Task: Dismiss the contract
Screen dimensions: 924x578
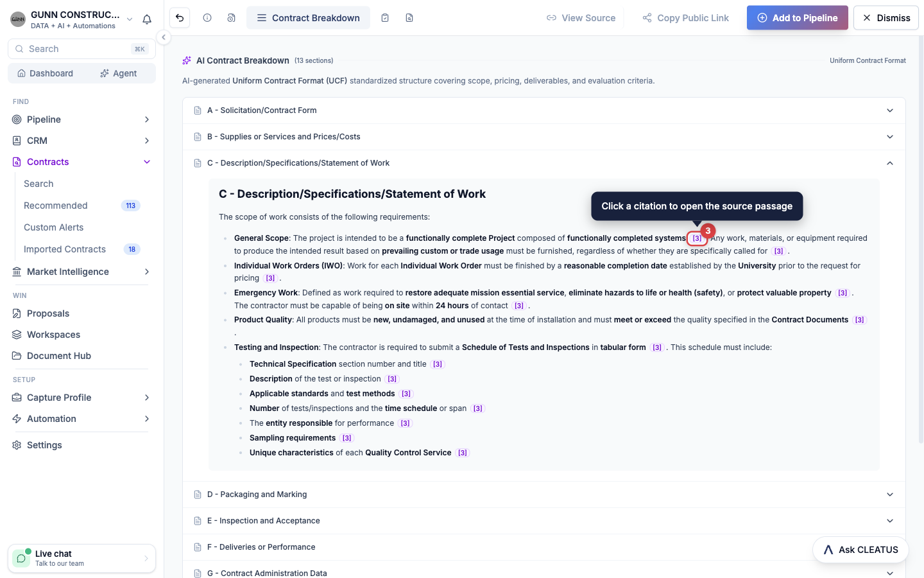Action: [886, 18]
